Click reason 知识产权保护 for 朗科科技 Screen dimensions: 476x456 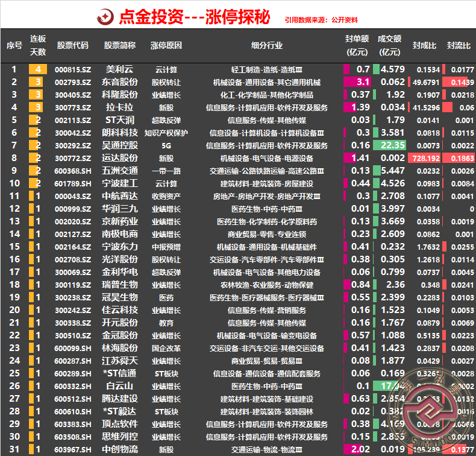tap(166, 133)
